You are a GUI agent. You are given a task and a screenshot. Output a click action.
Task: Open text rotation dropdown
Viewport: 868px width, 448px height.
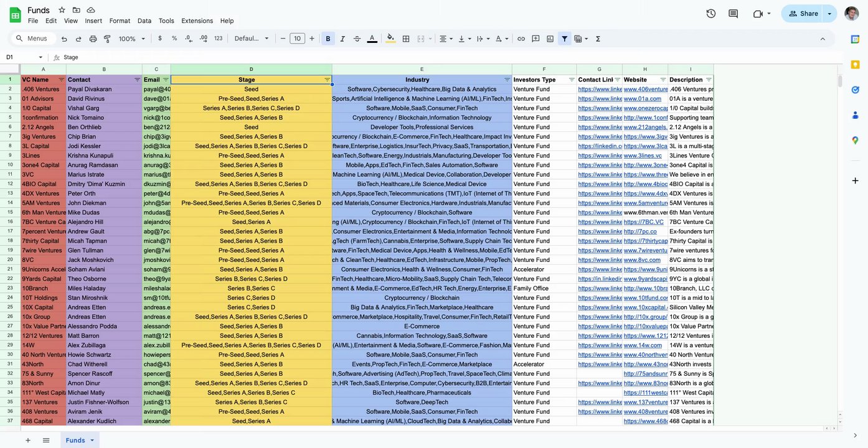click(501, 39)
